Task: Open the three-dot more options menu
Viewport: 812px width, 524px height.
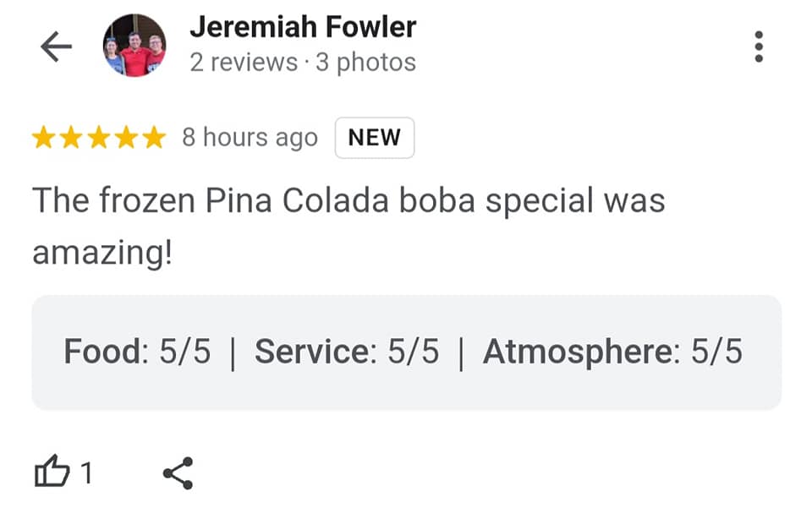Action: coord(759,46)
